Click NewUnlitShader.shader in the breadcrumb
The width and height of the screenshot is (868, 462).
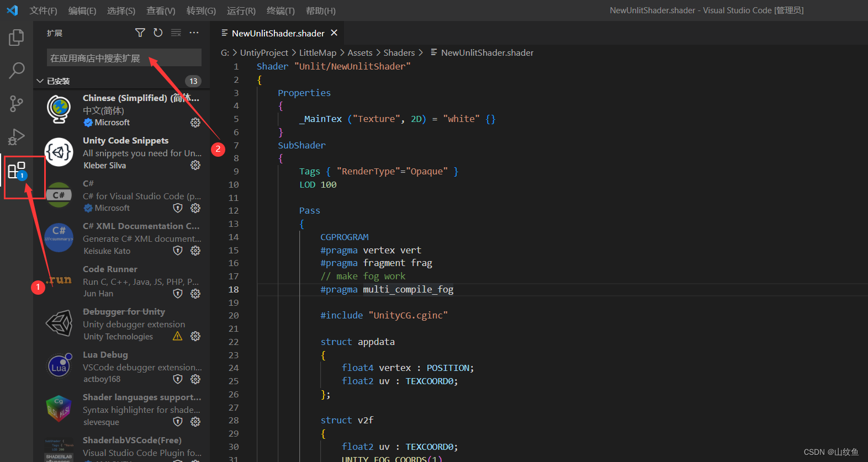[x=487, y=52]
